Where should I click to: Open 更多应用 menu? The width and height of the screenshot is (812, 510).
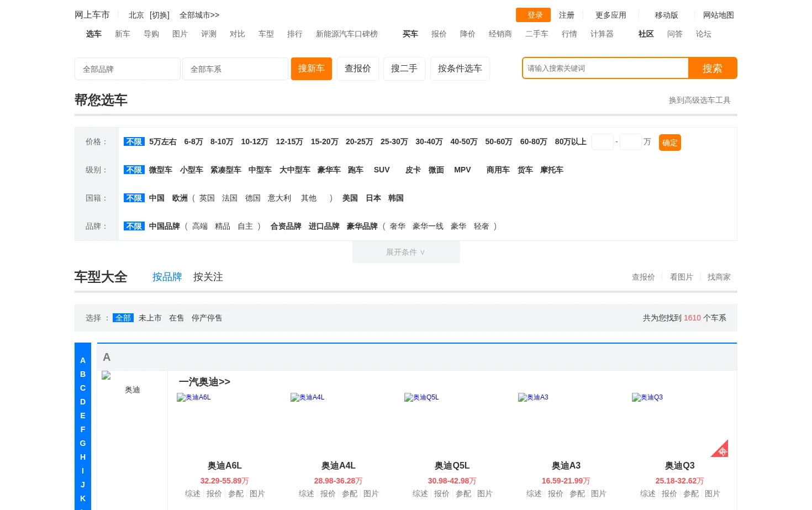click(x=611, y=15)
